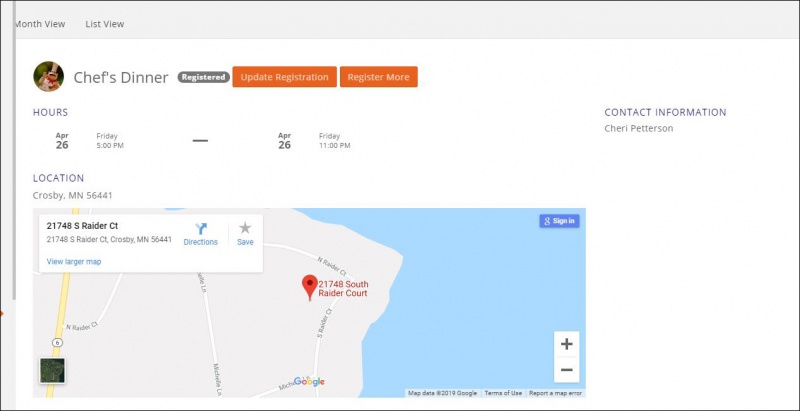Click the Cheri Petterson contact name
Viewport: 800px width, 411px height.
pyautogui.click(x=639, y=128)
